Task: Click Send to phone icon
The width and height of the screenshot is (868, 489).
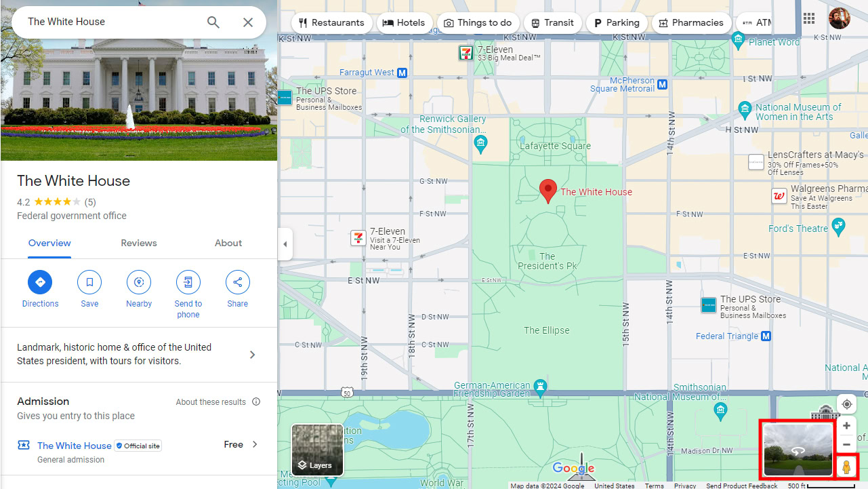Action: (x=188, y=282)
